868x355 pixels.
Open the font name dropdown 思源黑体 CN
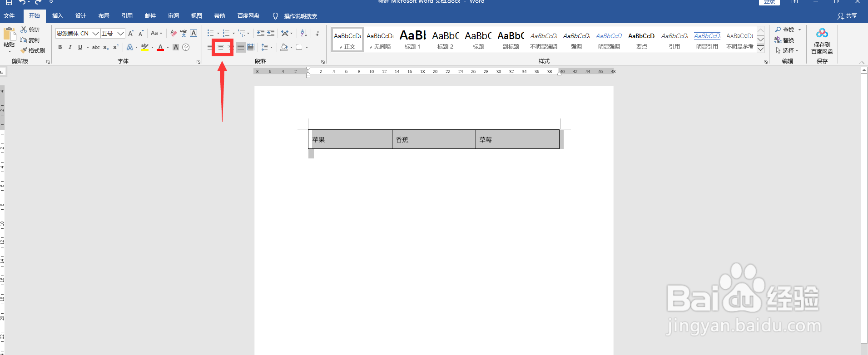tap(95, 34)
